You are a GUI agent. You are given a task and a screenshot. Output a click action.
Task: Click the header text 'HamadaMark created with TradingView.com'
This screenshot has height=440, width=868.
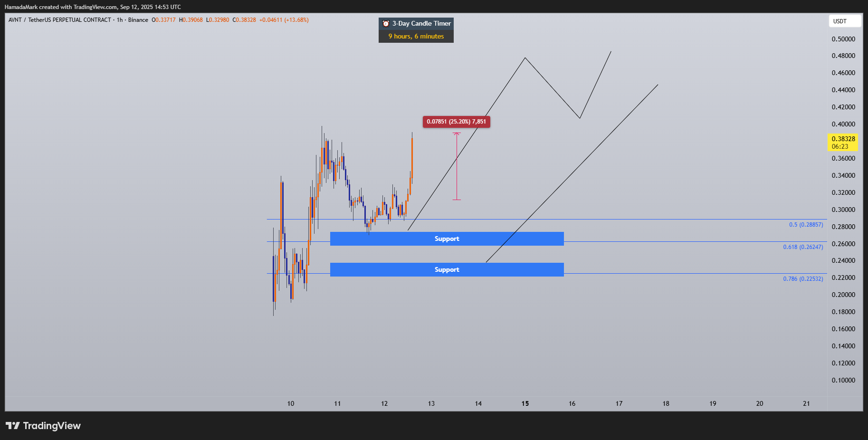[61, 7]
